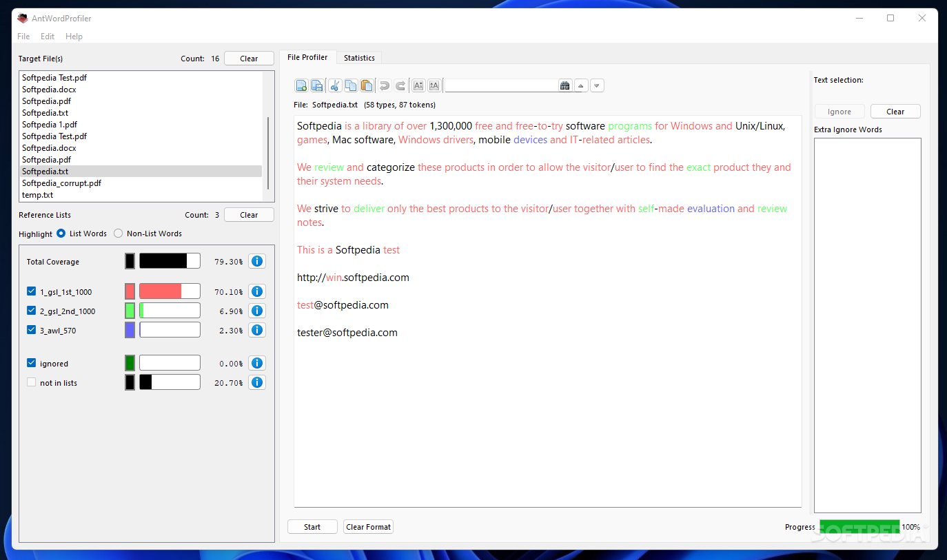The height and width of the screenshot is (560, 947).
Task: Click the new file icon in toolbar
Action: 301,85
